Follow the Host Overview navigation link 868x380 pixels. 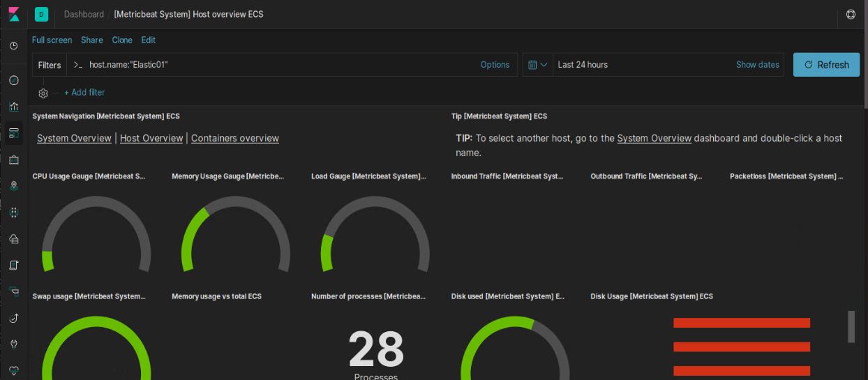click(151, 138)
